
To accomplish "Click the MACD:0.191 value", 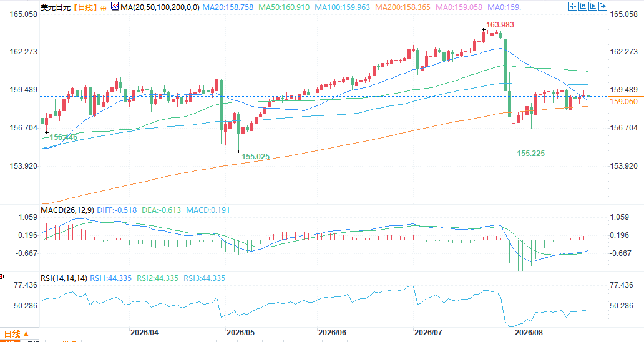I will pos(208,210).
